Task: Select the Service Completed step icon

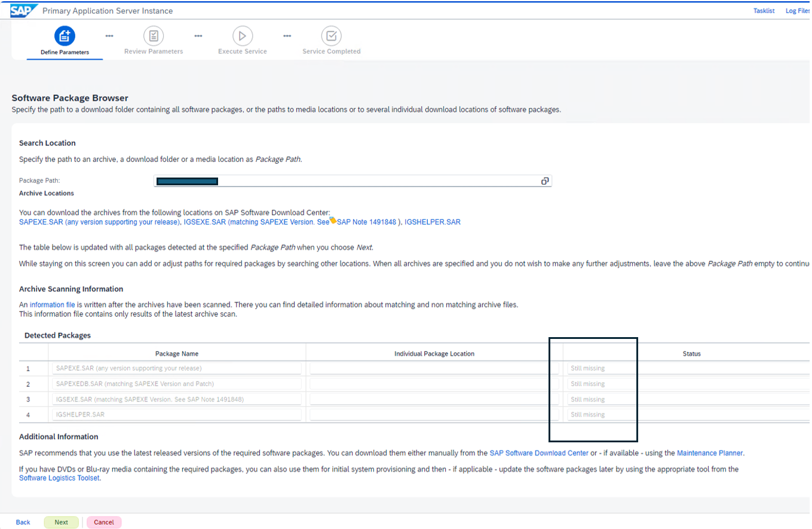Action: [332, 36]
